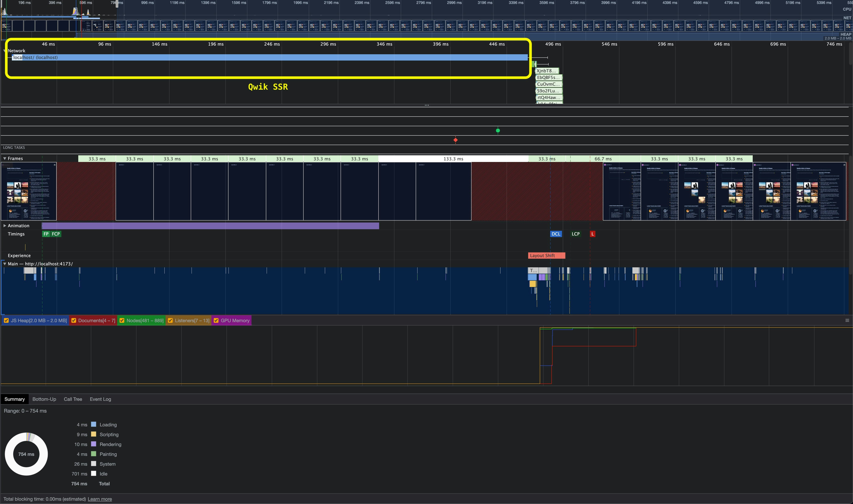
Task: Click the green circle marker in the track
Action: pyautogui.click(x=498, y=130)
